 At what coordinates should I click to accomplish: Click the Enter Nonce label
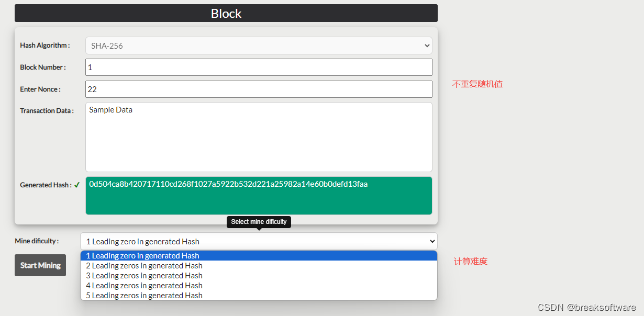coord(40,89)
